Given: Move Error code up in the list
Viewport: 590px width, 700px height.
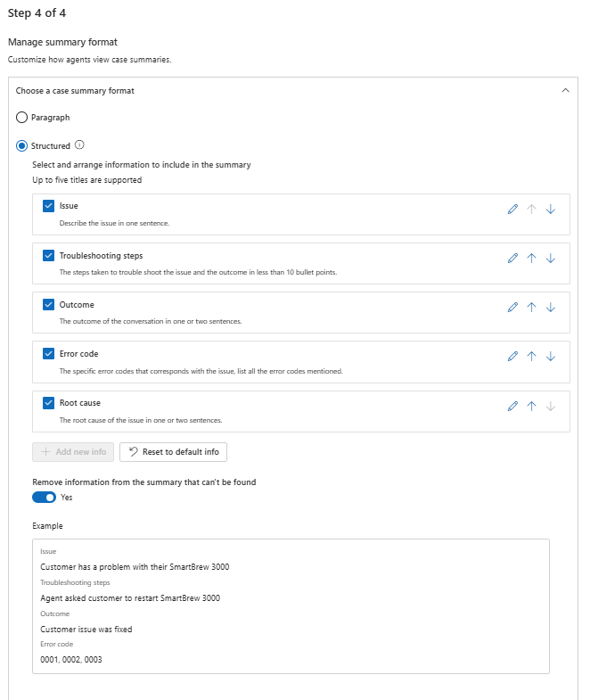Looking at the screenshot, I should [531, 357].
